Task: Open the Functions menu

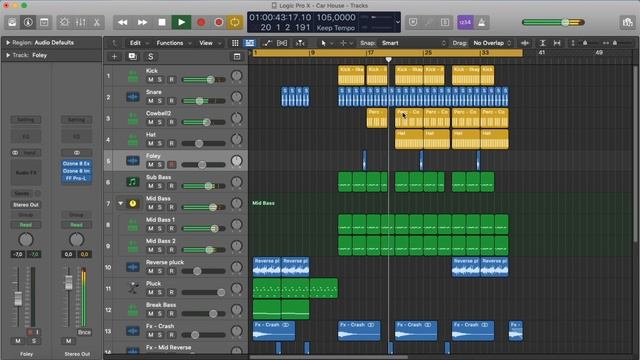Action: pos(173,43)
